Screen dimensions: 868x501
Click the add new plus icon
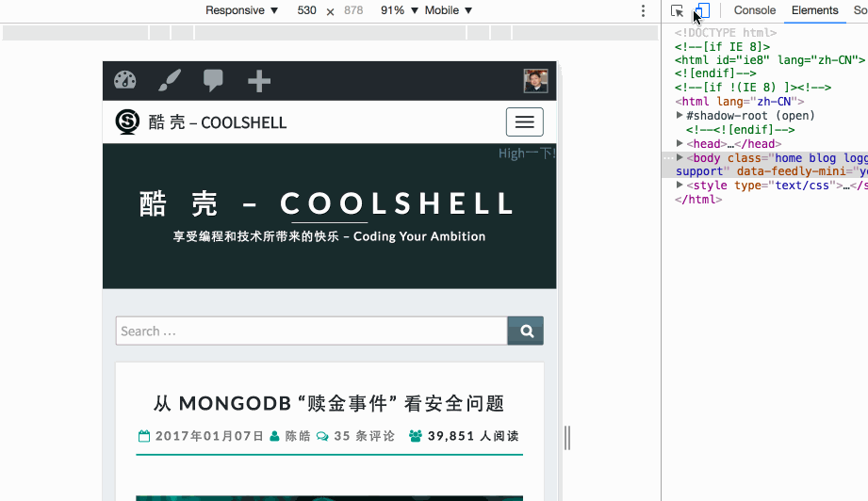tap(259, 82)
